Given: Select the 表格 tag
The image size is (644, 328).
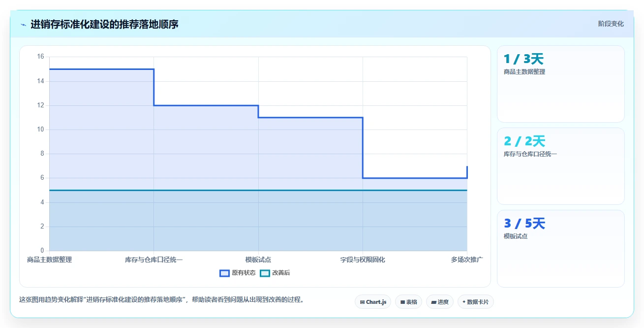Looking at the screenshot, I should [x=408, y=302].
